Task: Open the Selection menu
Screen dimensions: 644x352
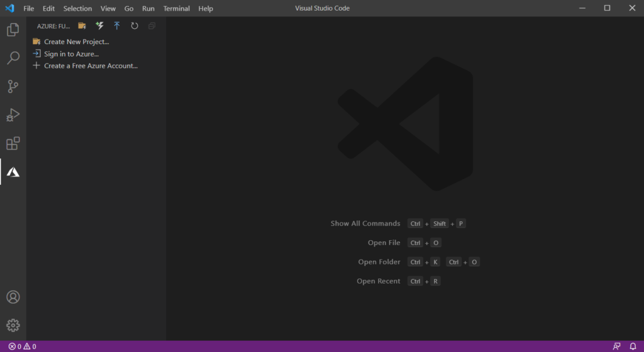Action: 77,8
